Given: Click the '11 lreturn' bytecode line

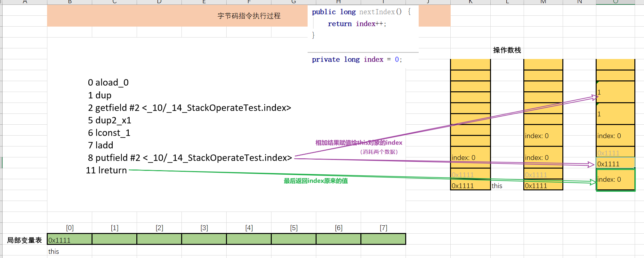Looking at the screenshot, I should coord(106,170).
